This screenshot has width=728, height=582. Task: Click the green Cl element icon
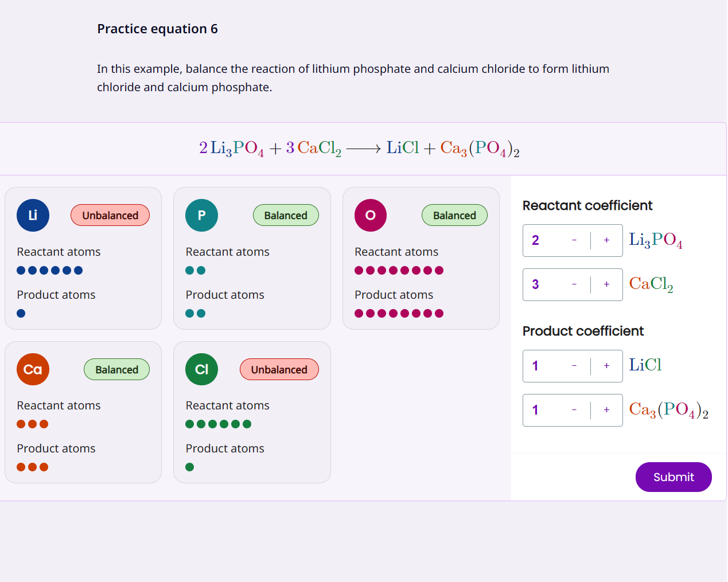coord(201,369)
